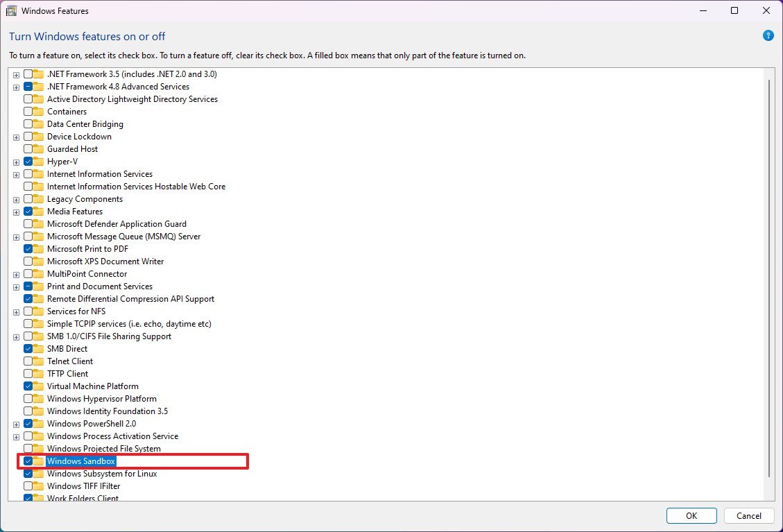
Task: Select Simple TCPIP services row
Action: (x=129, y=324)
